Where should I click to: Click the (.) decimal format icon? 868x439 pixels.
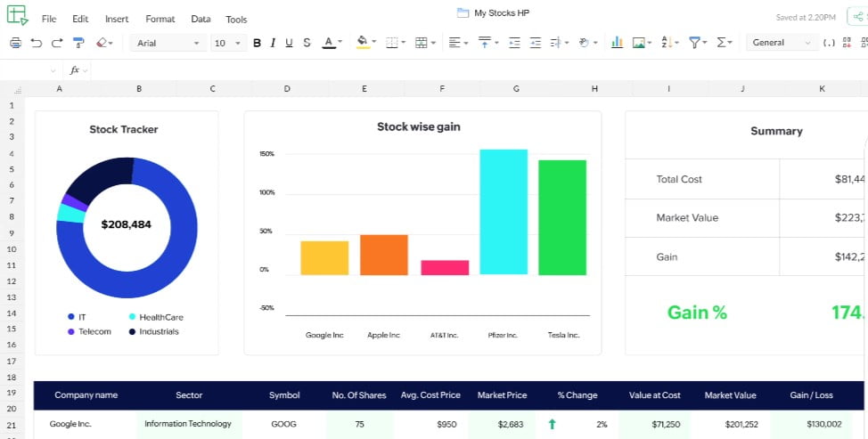(829, 43)
